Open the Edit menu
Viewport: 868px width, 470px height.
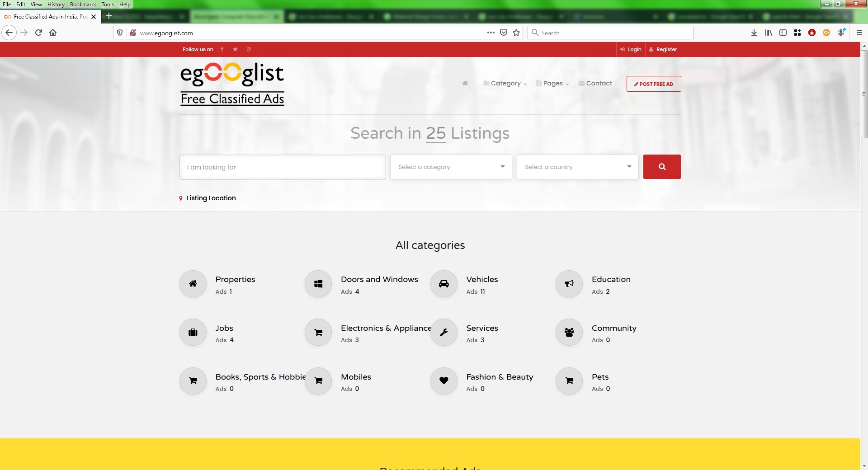pyautogui.click(x=21, y=5)
